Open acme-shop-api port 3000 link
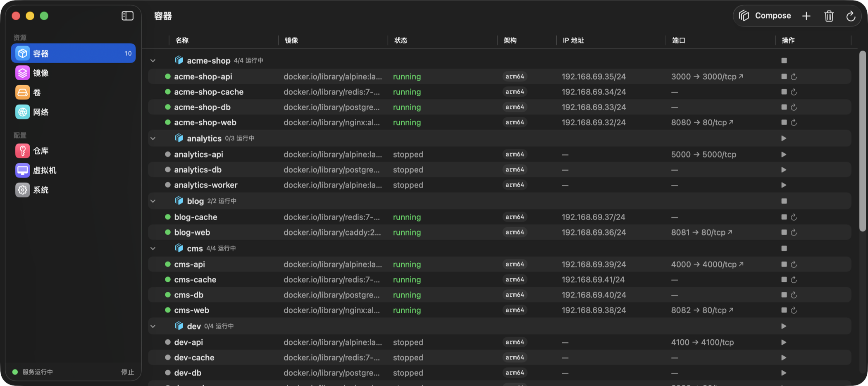Image resolution: width=868 pixels, height=386 pixels. tap(707, 76)
